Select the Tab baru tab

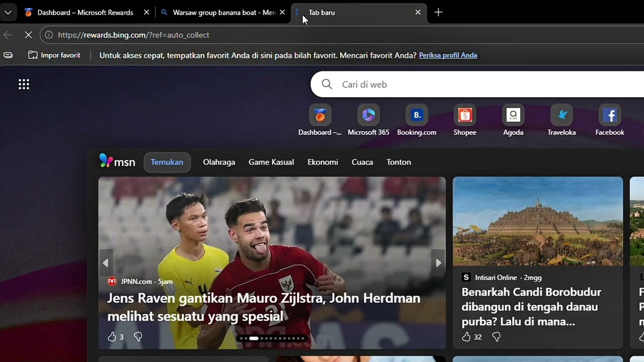(359, 13)
